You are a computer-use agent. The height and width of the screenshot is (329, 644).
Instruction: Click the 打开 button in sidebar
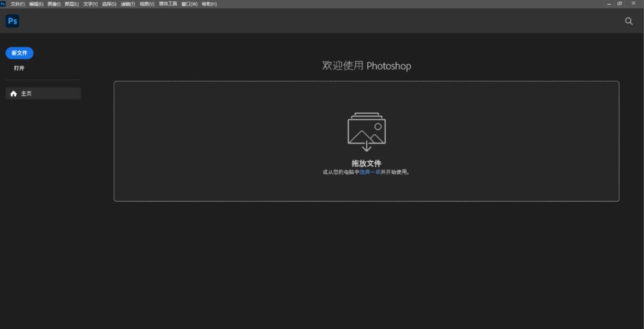(20, 68)
